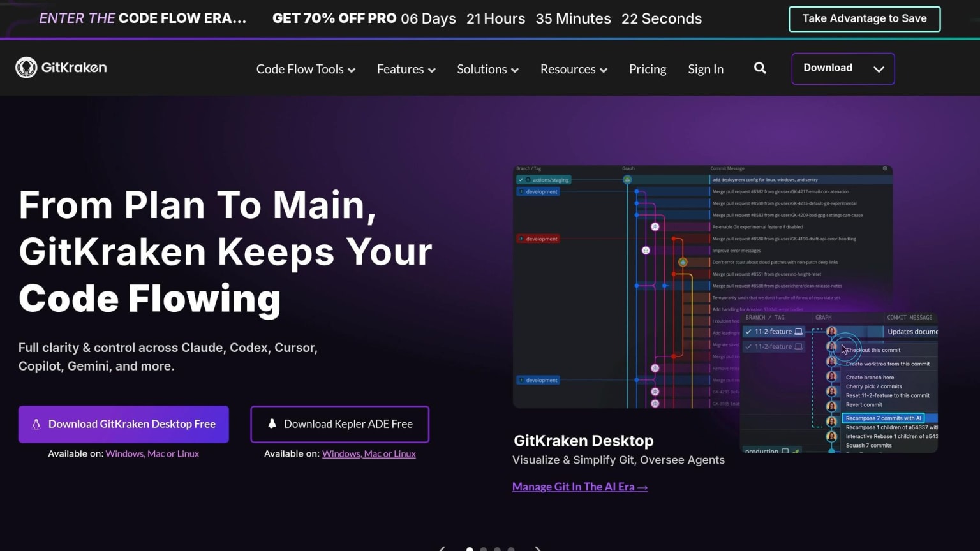Follow the Manage Git In The AI Era link
Screen dimensions: 980x551
coord(580,487)
